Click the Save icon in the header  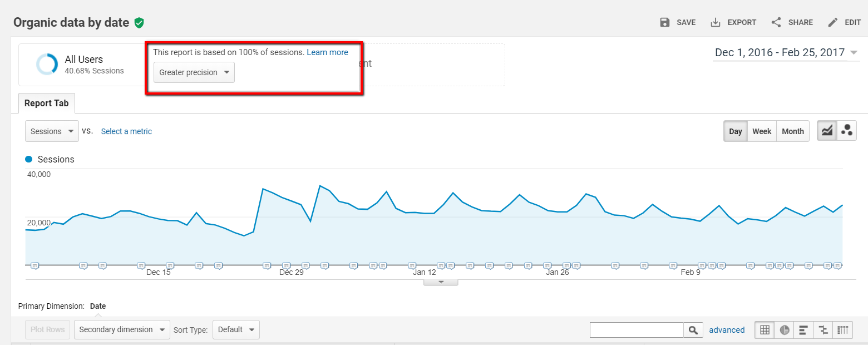pos(664,22)
